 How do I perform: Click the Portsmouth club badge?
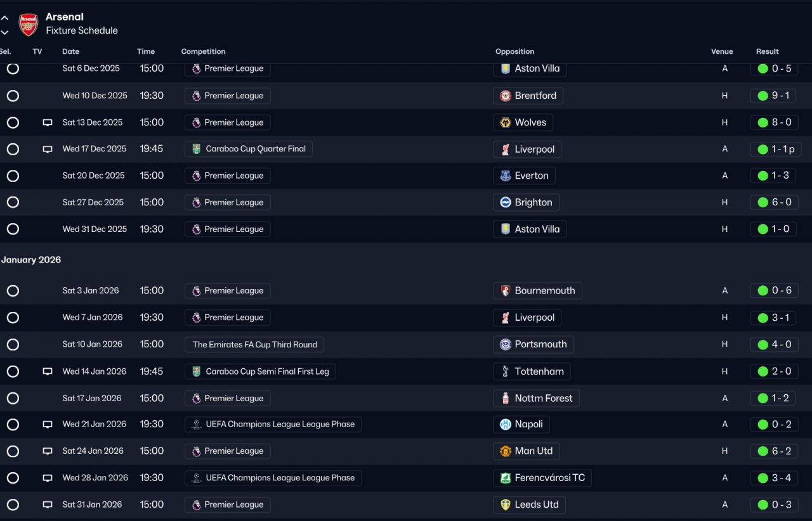tap(506, 344)
